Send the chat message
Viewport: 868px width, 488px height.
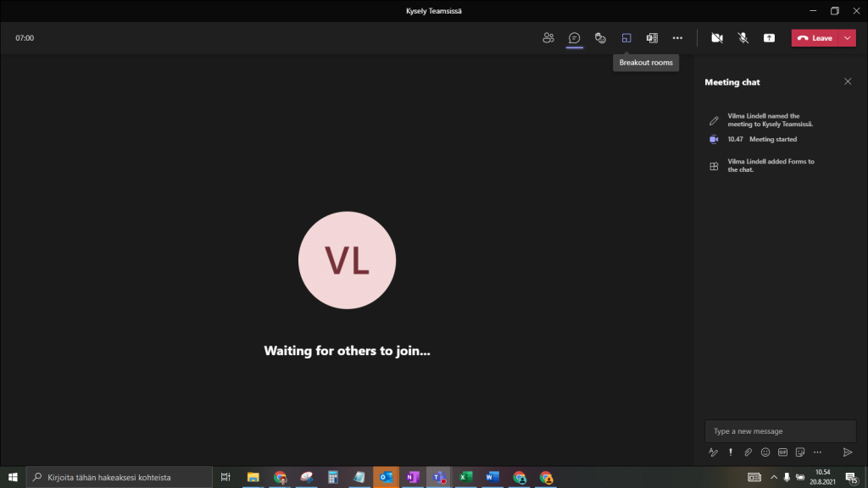pyautogui.click(x=848, y=452)
